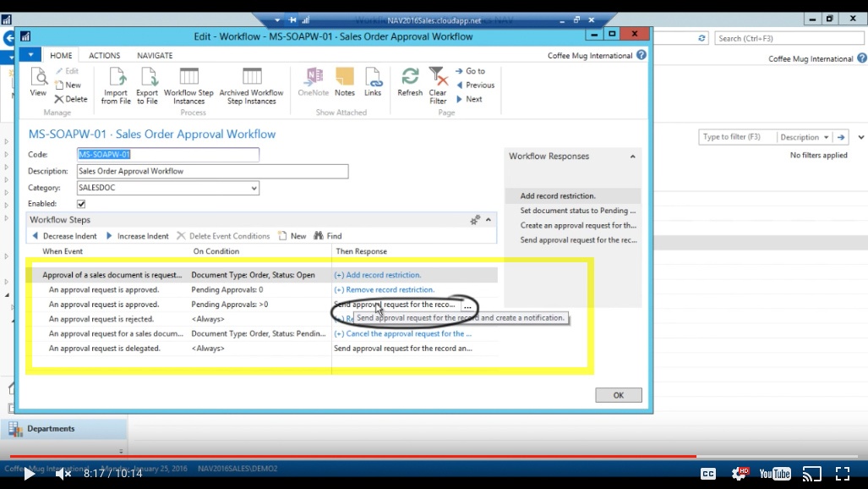
Task: Toggle the Enabled checkbox
Action: tap(81, 204)
